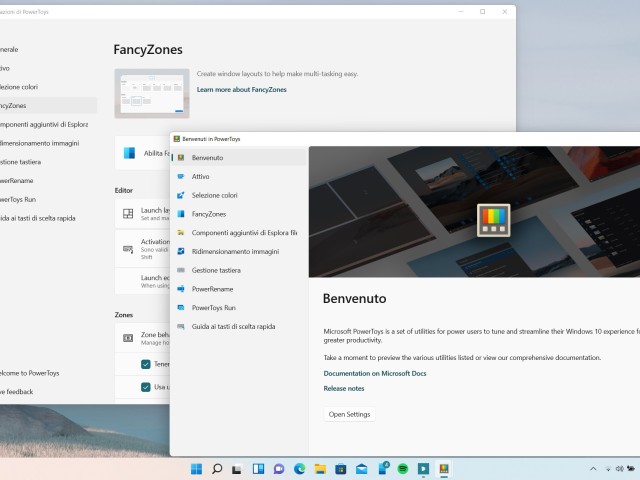Click the Ridimensionamento immagini icon
Viewport: 640px width, 480px height.
[x=180, y=251]
